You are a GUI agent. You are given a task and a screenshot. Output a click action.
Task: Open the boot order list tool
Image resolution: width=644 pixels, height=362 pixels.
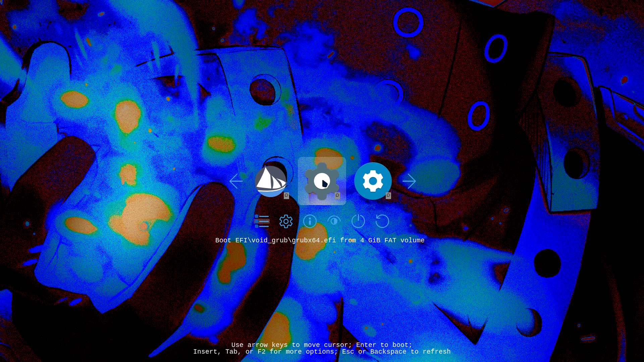[262, 221]
